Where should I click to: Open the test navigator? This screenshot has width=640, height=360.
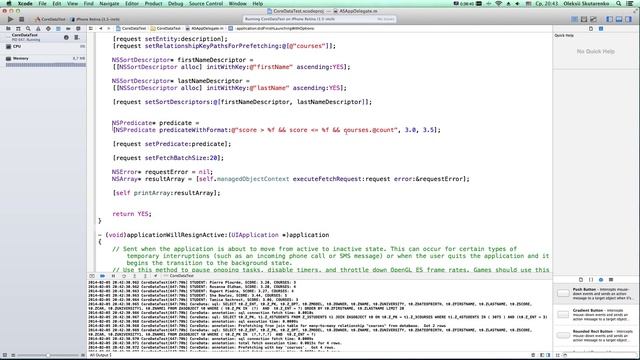[48, 29]
